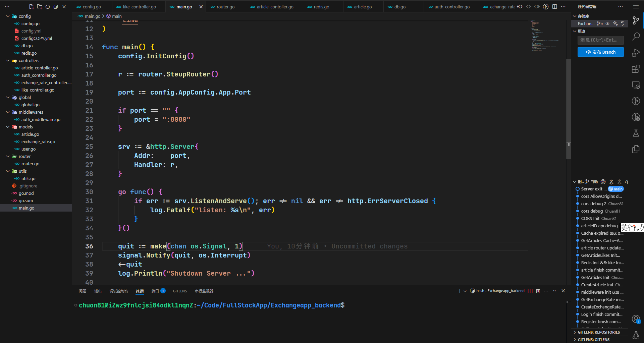
Task: Open the Extensions view
Action: coord(636,69)
